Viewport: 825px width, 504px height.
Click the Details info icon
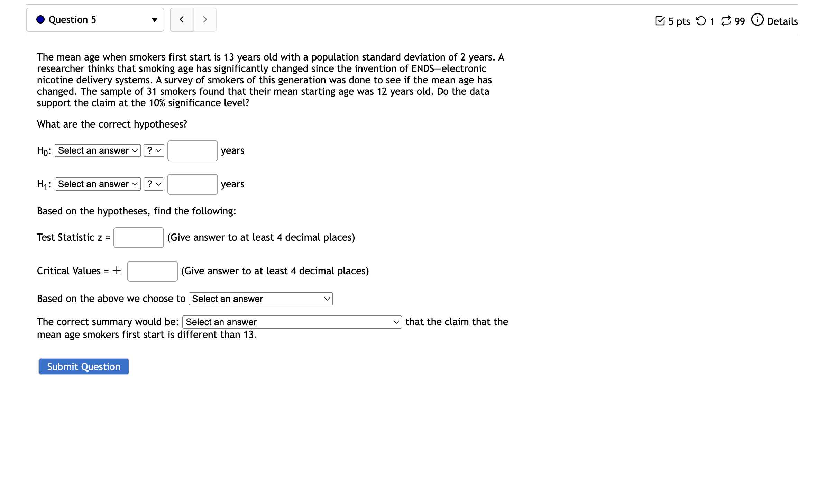[757, 20]
